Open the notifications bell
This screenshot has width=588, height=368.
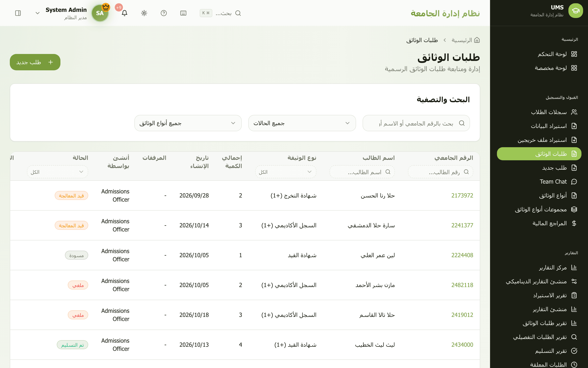pyautogui.click(x=124, y=13)
